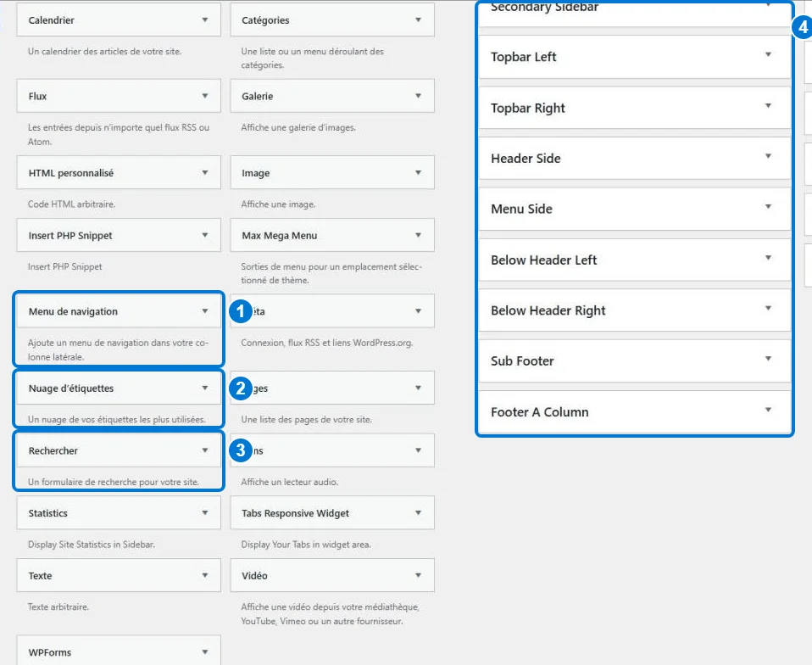Expand the Topbar Right area arrow
The image size is (812, 665).
[769, 106]
